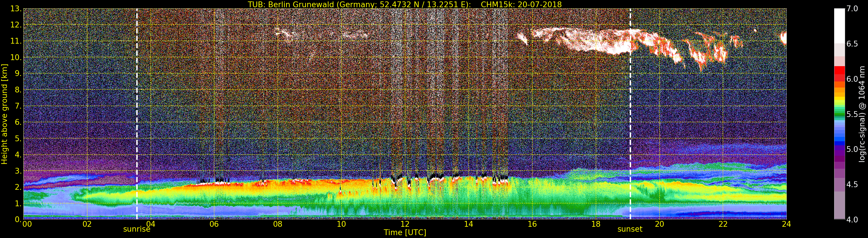This screenshot has height=238, width=868.
Task: Click the sunrise label below the time axis
Action: point(137,229)
